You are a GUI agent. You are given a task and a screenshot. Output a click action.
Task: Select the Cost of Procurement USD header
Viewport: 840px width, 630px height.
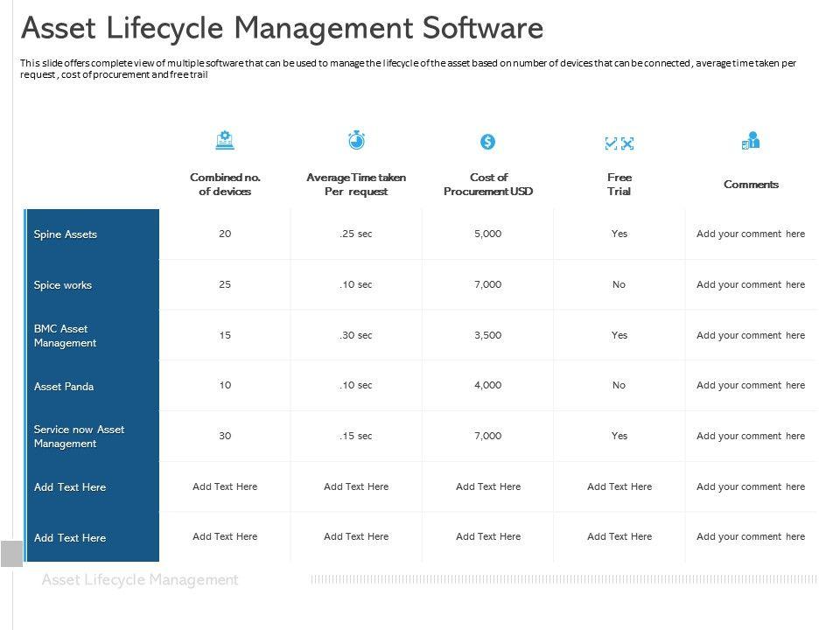click(488, 185)
